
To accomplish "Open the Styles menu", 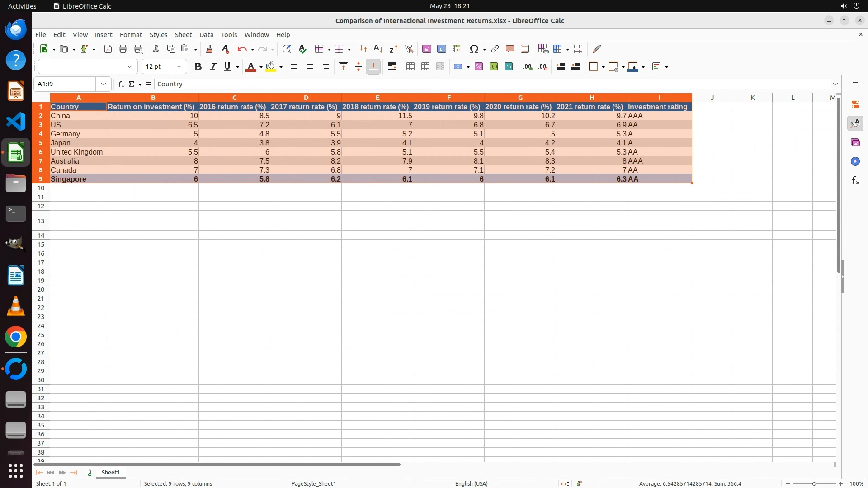I will (158, 35).
